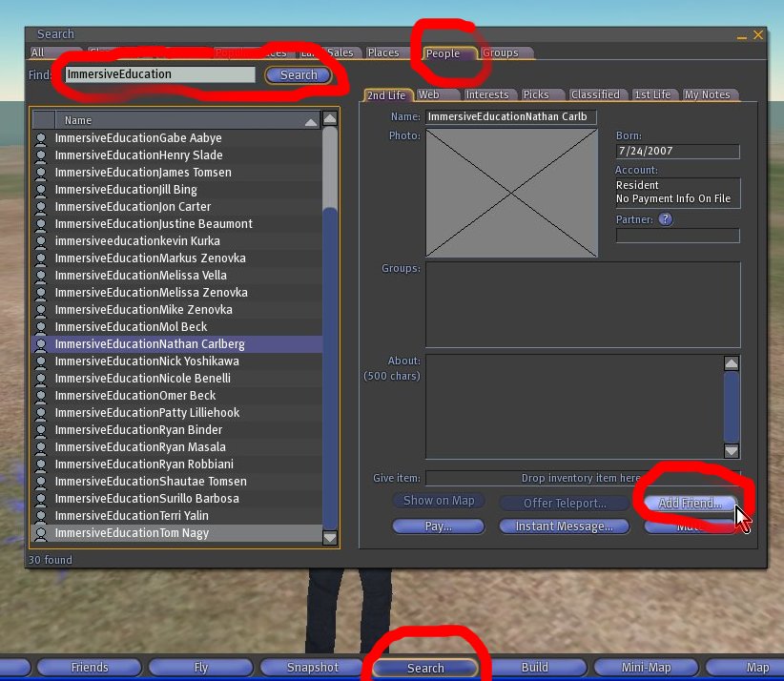Click the About box scroll-down arrow

coord(732,451)
